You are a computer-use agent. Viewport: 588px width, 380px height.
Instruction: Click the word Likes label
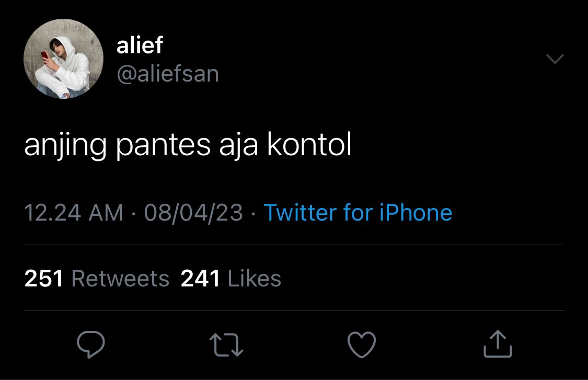(254, 279)
